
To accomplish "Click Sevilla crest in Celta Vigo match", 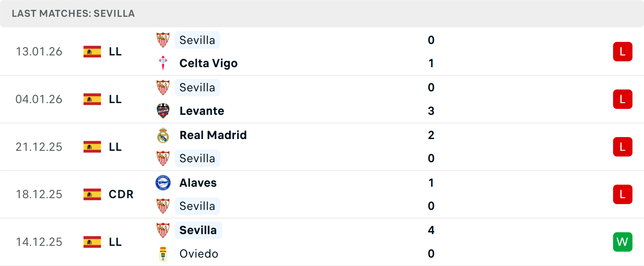I will pyautogui.click(x=163, y=40).
